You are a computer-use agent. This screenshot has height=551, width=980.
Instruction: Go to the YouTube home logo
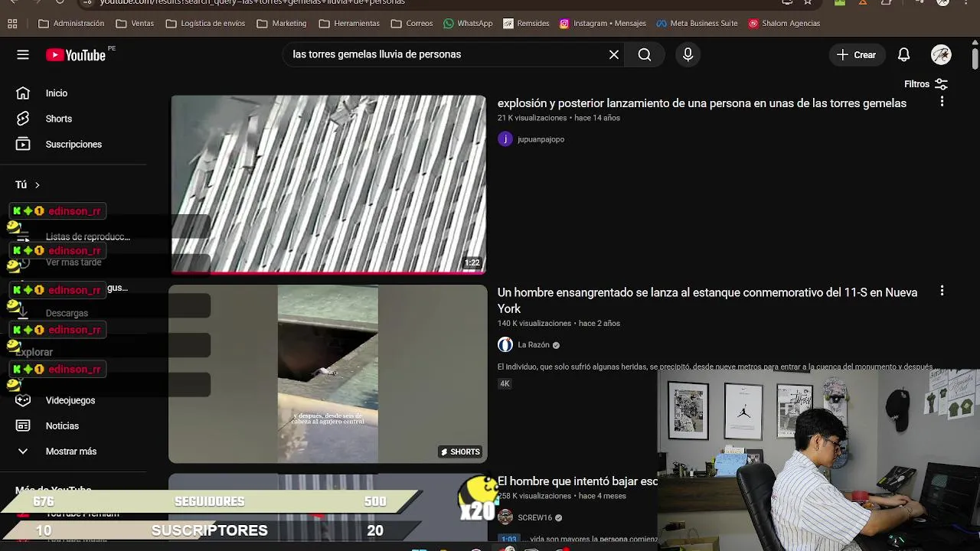point(75,55)
